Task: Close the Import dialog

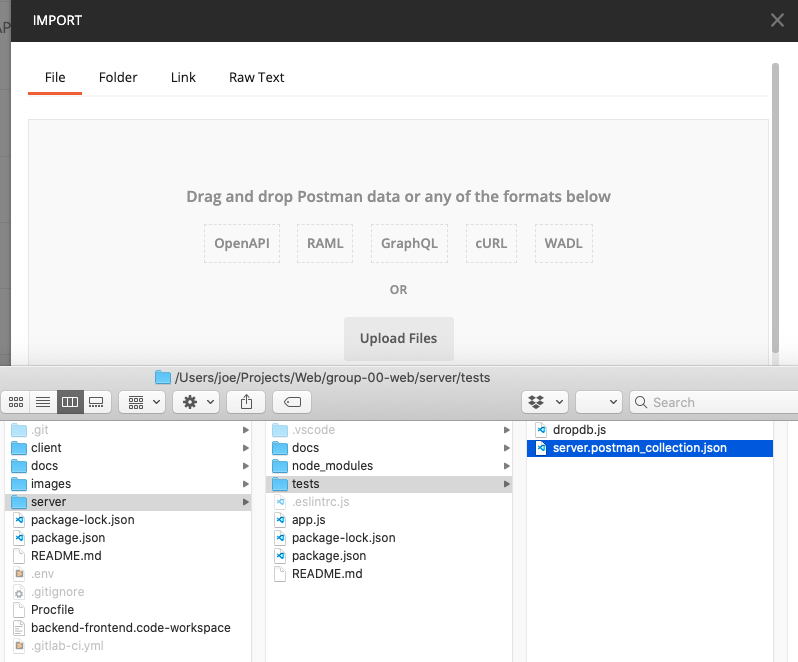Action: tap(777, 20)
